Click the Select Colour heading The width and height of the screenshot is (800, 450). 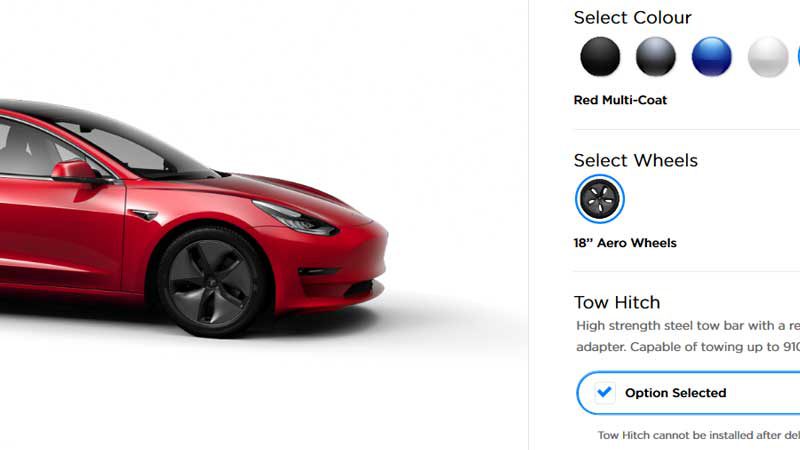point(633,18)
